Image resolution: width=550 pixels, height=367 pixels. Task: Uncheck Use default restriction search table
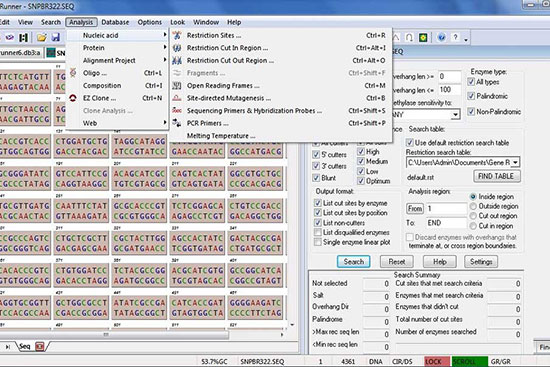click(x=409, y=142)
